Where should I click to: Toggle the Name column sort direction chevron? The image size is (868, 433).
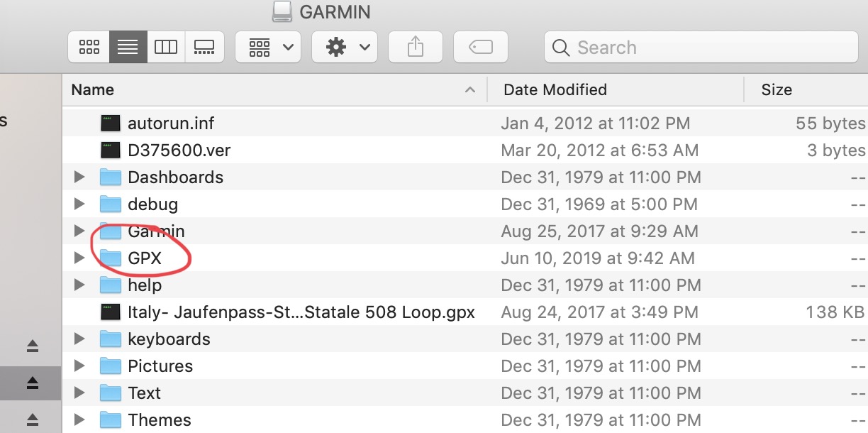pos(469,90)
